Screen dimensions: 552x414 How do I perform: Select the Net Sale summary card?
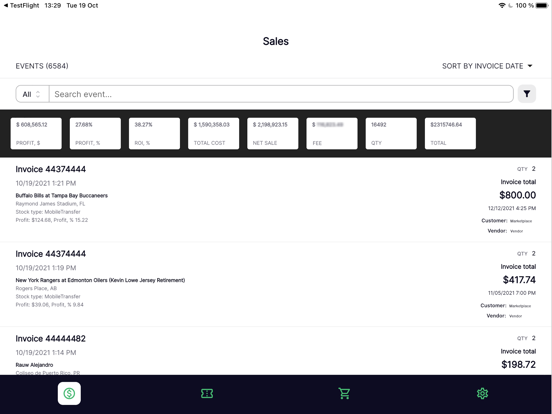tap(272, 133)
